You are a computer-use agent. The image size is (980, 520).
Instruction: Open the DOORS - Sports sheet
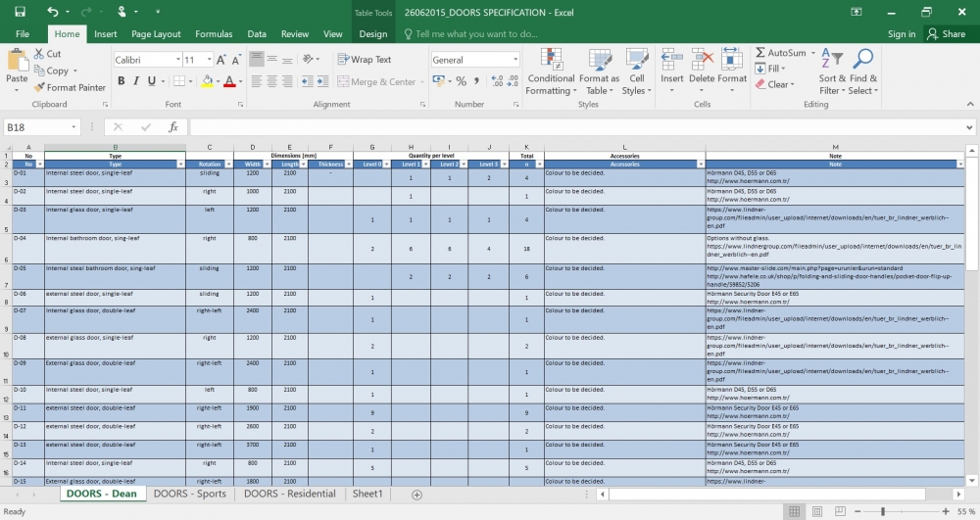pos(190,494)
